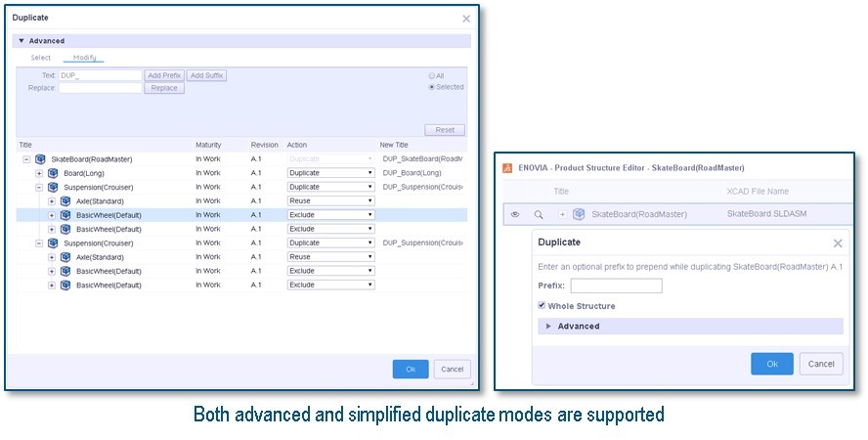Close the large advanced Duplicate dialog
868x440 pixels.
coord(466,19)
